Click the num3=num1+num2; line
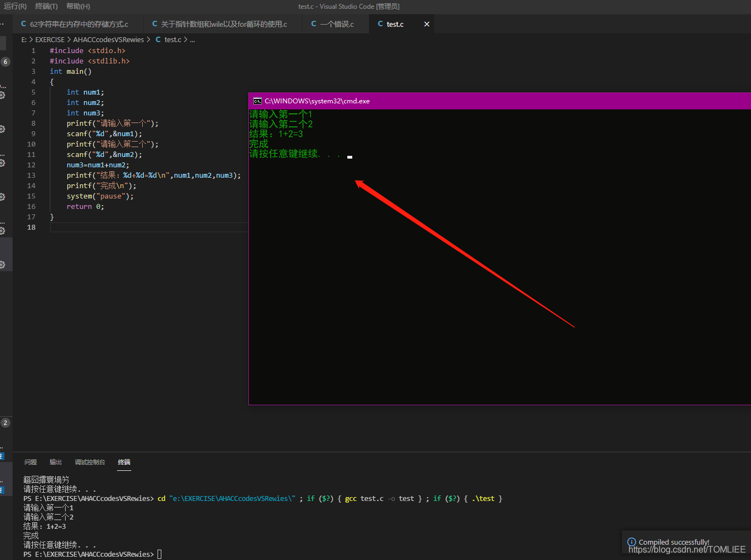 [x=98, y=165]
